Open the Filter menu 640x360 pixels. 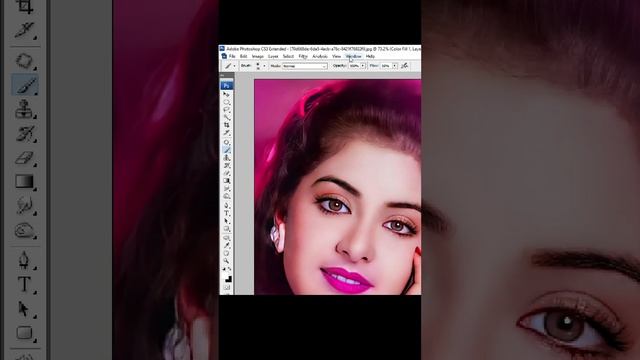click(x=303, y=56)
